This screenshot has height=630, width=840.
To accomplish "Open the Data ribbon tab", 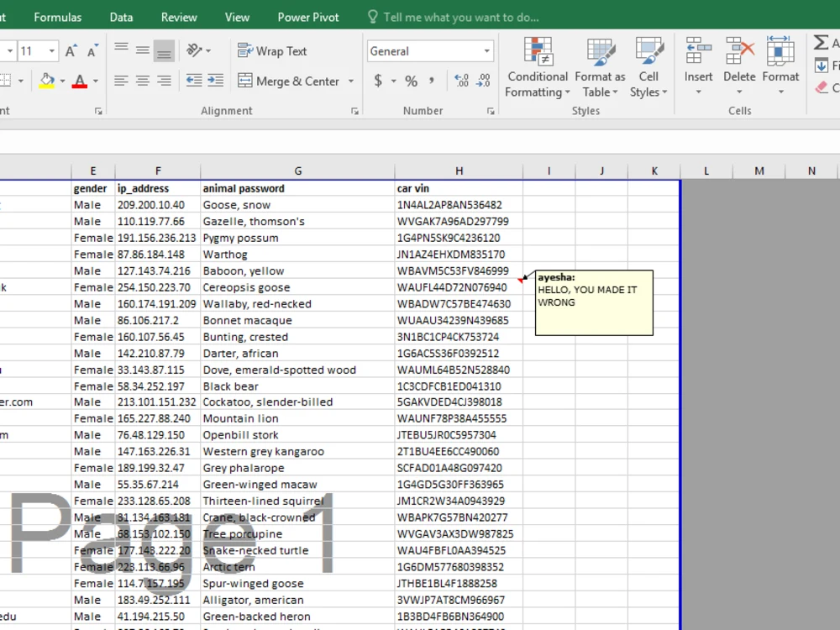I will (121, 17).
